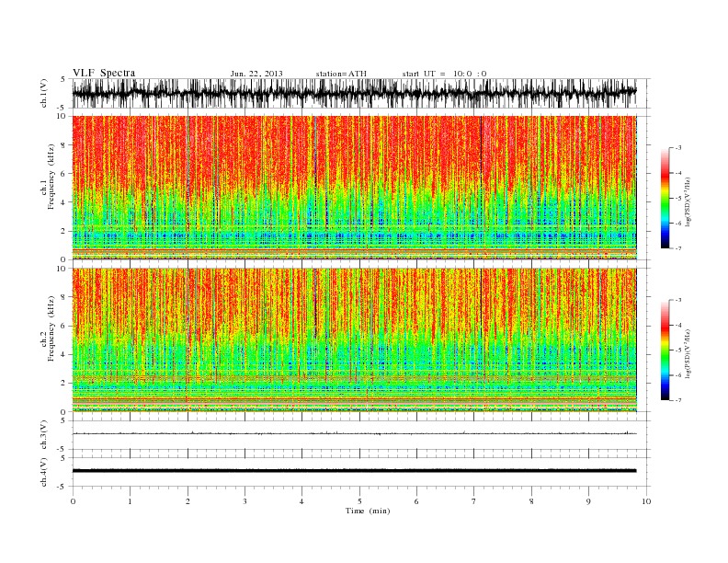Click the "station=ATH" header label
The height and width of the screenshot is (563, 728).
[341, 74]
